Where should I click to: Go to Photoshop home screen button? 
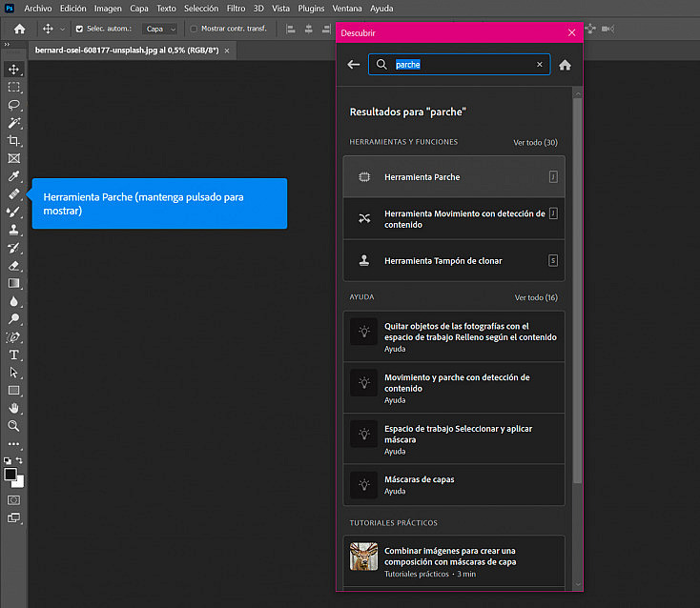coord(20,29)
